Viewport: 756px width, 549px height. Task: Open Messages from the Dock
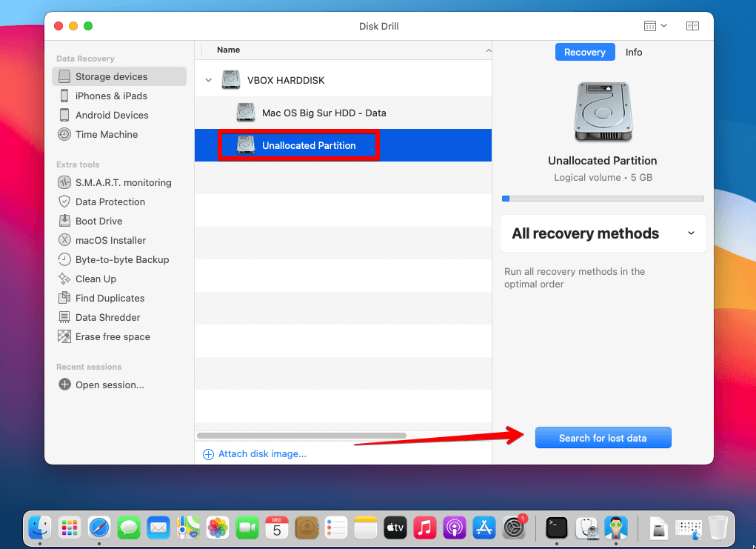pyautogui.click(x=129, y=528)
